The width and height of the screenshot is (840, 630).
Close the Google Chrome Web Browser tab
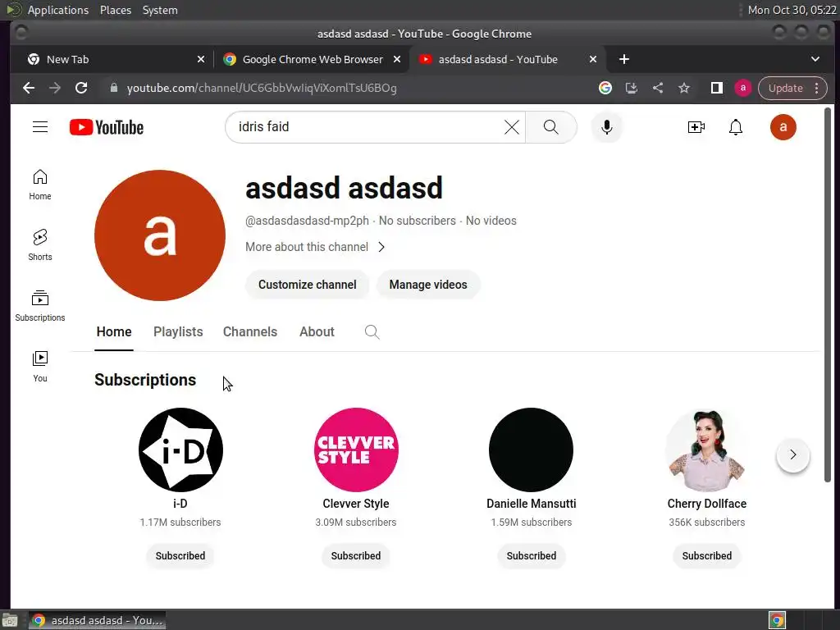[x=397, y=59]
